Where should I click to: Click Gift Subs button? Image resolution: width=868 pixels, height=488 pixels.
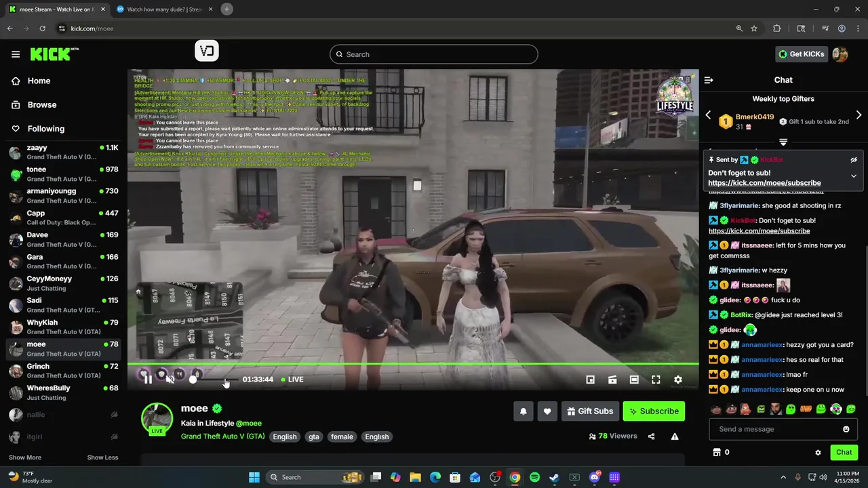click(x=589, y=411)
